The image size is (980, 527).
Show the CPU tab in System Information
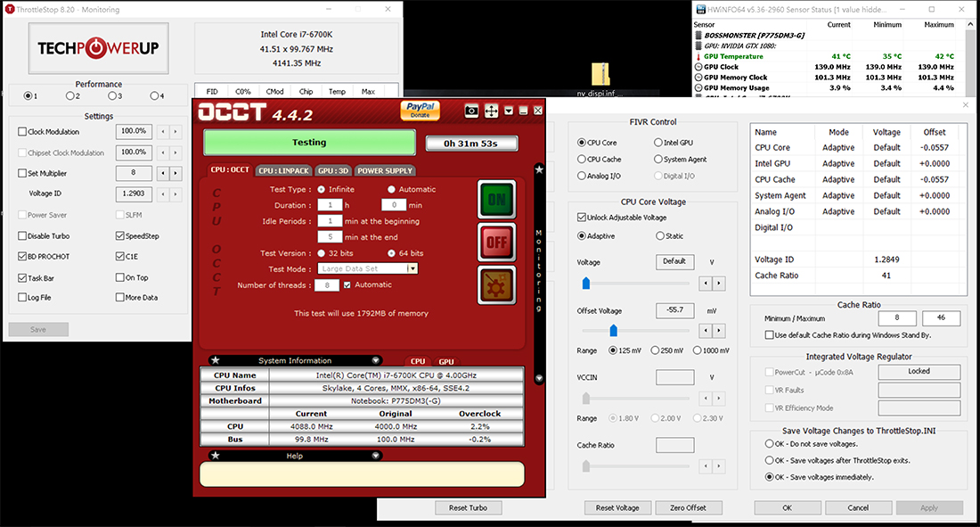[x=418, y=361]
